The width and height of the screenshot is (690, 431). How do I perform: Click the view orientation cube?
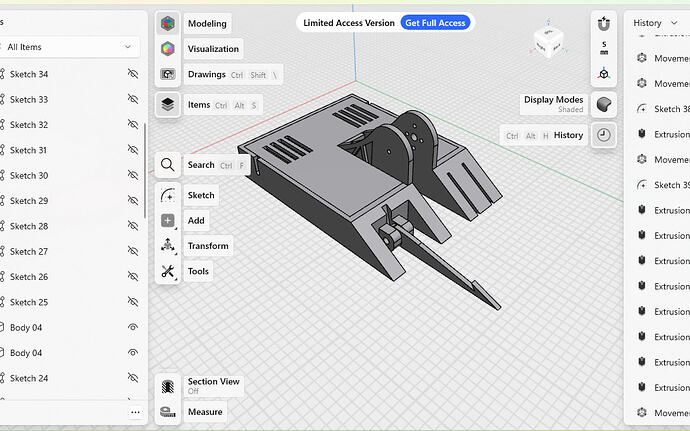click(x=549, y=42)
